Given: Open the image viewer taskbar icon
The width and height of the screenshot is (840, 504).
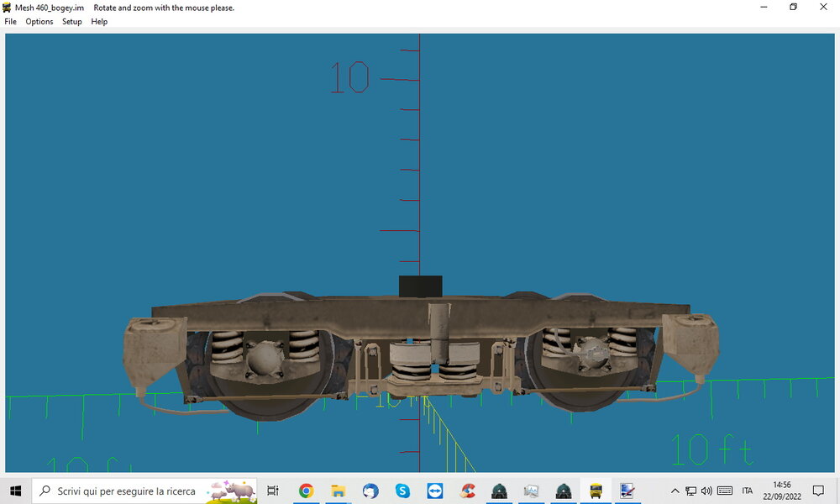Looking at the screenshot, I should click(x=531, y=491).
